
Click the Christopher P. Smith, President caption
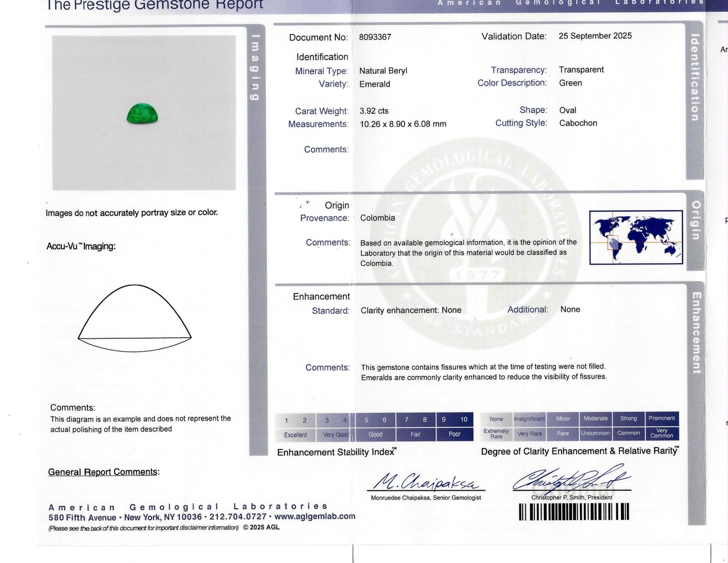[x=572, y=497]
